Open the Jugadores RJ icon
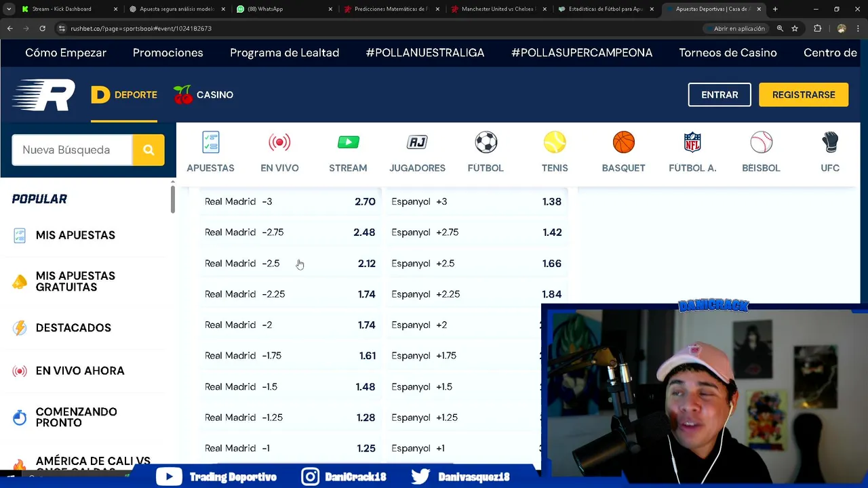Image resolution: width=868 pixels, height=488 pixels. coord(417,142)
